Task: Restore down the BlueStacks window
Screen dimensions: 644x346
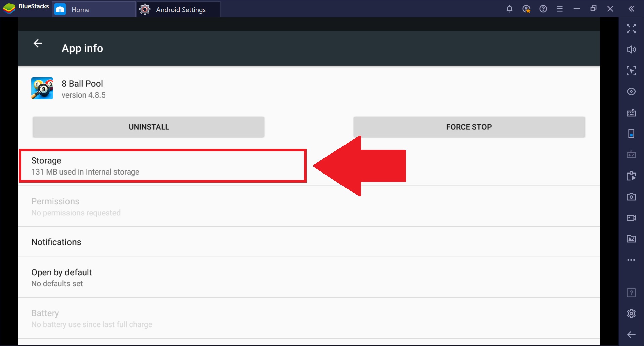Action: pos(593,9)
